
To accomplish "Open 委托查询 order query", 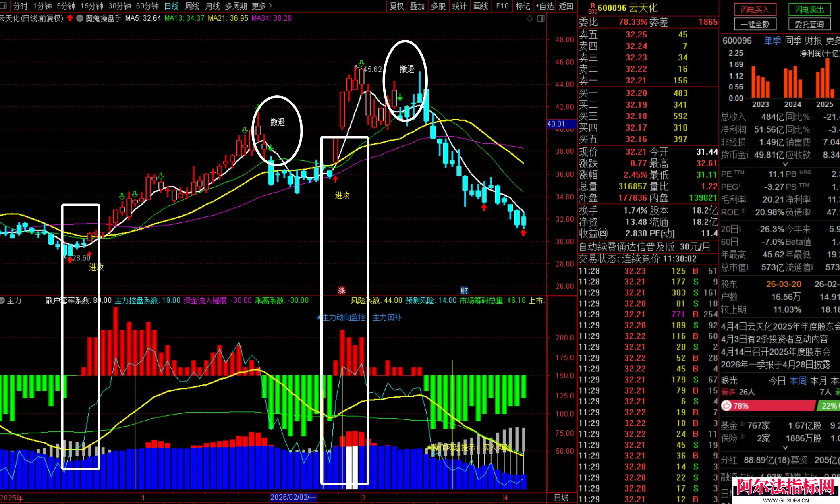I will pyautogui.click(x=809, y=24).
